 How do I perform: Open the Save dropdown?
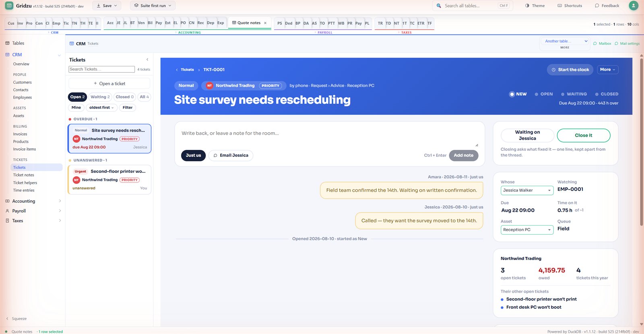107,6
